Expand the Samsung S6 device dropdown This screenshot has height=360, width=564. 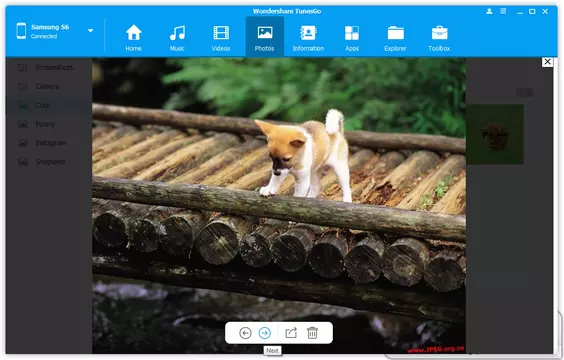(91, 31)
